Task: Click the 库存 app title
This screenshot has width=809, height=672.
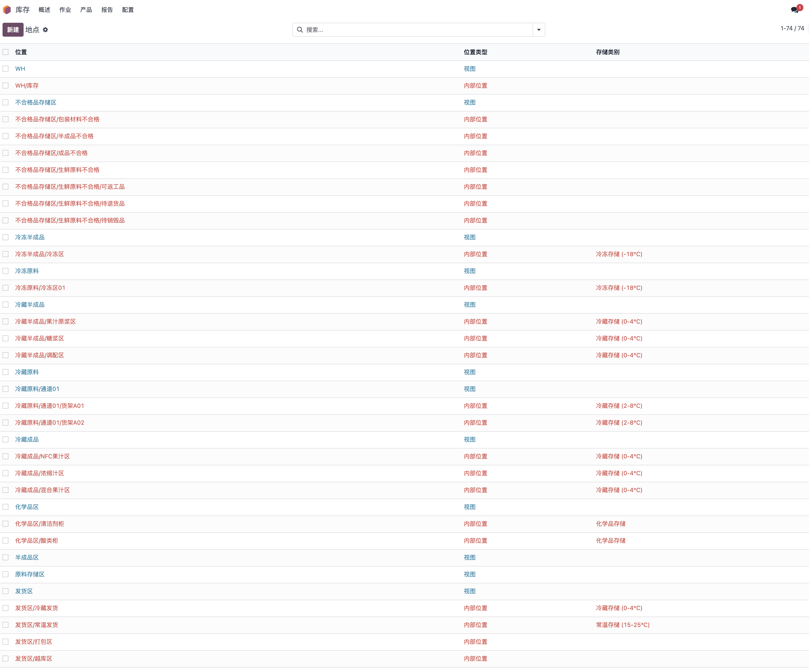Action: pyautogui.click(x=22, y=10)
